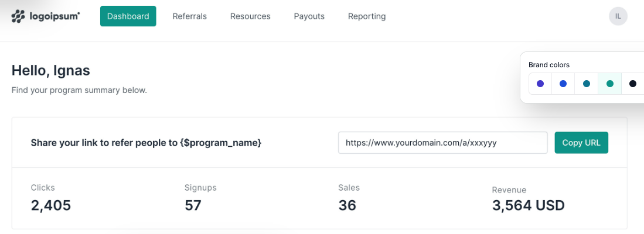Click the "Hello, Ignas" heading

[51, 71]
